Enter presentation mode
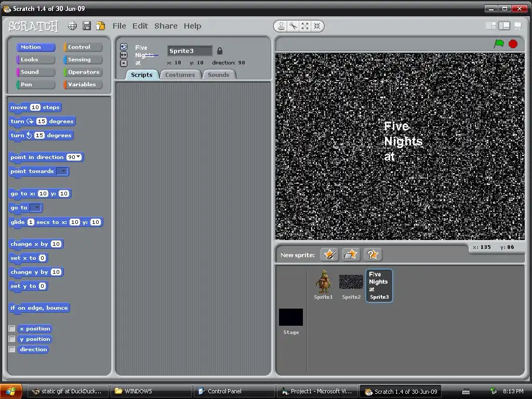The height and width of the screenshot is (399, 532). [x=518, y=26]
